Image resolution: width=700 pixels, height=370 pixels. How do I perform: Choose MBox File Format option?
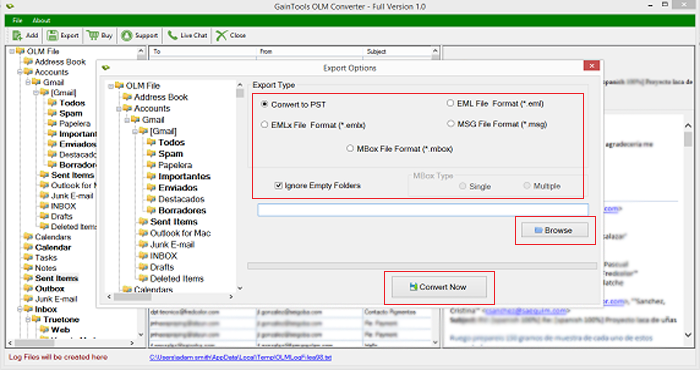(350, 148)
